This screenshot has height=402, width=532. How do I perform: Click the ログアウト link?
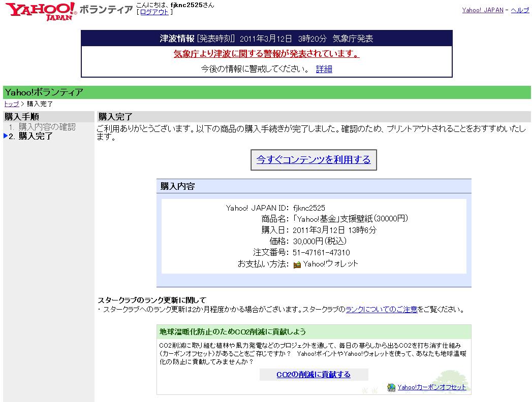coord(154,12)
